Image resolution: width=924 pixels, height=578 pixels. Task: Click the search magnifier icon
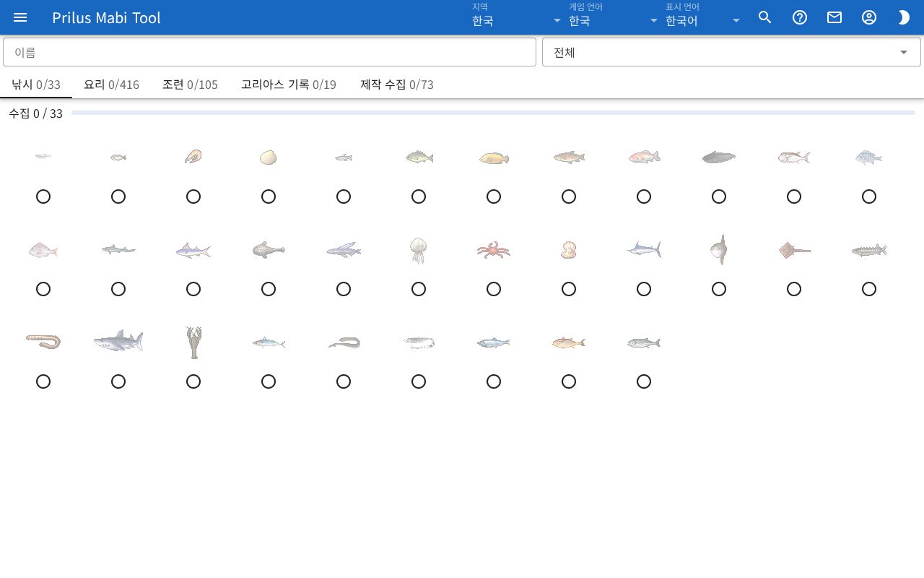(x=765, y=17)
